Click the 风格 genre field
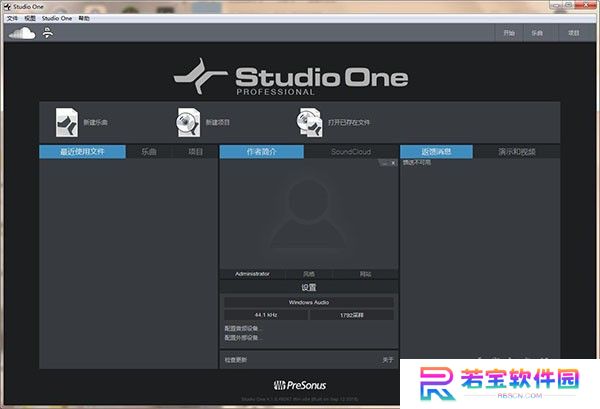The width and height of the screenshot is (600, 409). (309, 274)
